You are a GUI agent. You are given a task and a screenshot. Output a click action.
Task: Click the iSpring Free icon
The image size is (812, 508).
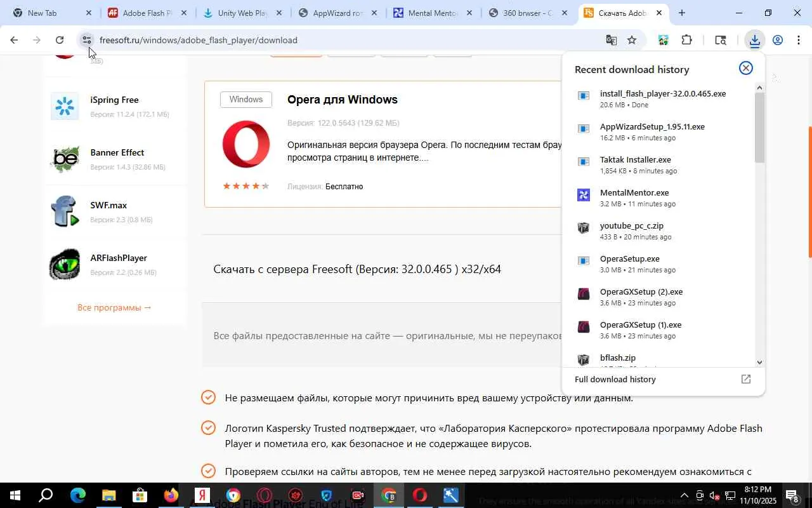point(65,106)
